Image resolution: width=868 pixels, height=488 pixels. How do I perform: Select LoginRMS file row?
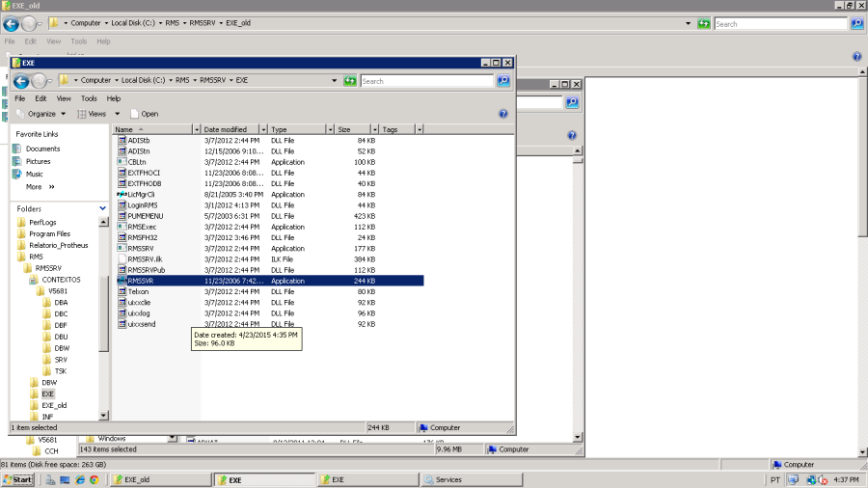pyautogui.click(x=270, y=205)
